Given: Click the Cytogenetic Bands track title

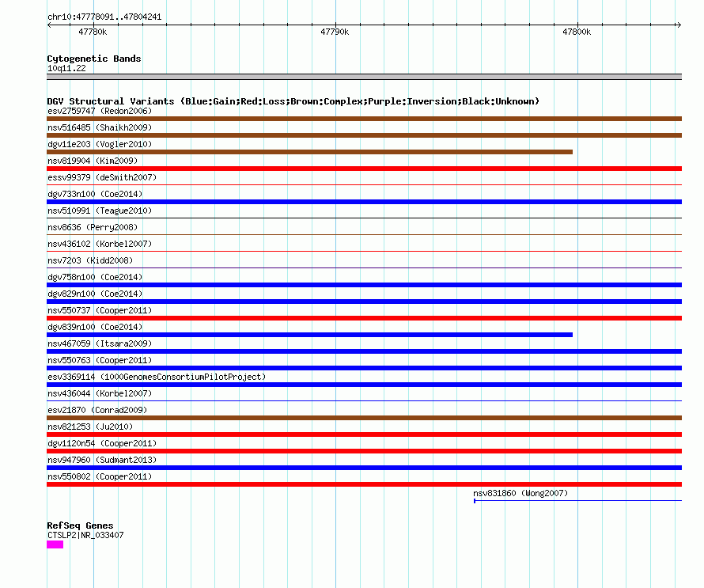Looking at the screenshot, I should (x=94, y=59).
